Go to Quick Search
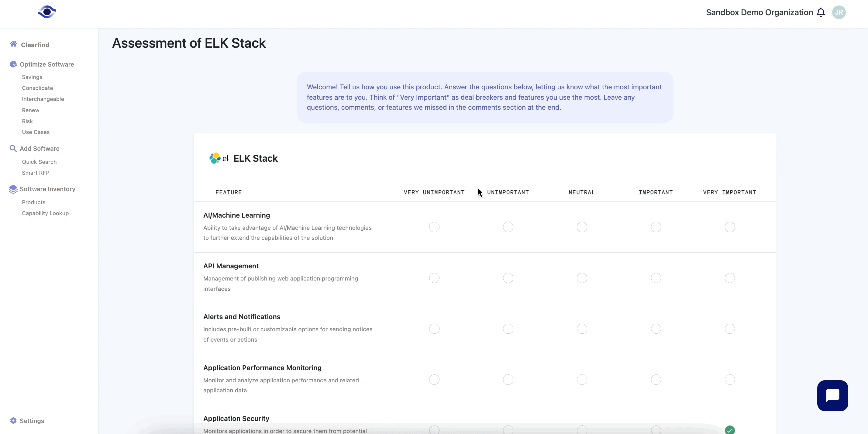868x434 pixels. pos(39,162)
